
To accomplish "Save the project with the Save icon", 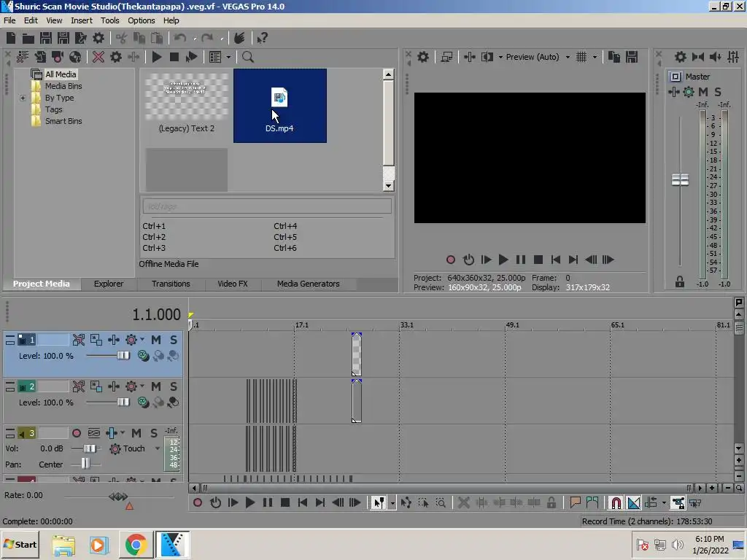I will click(x=46, y=38).
